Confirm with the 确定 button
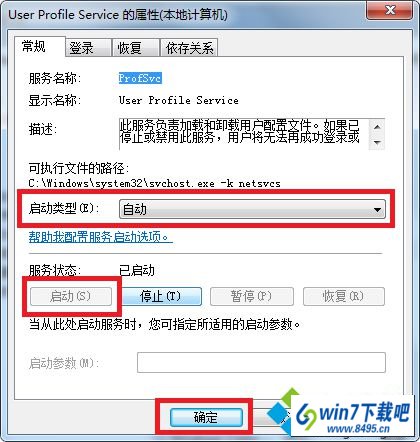Image resolution: width=420 pixels, height=442 pixels. point(206,417)
